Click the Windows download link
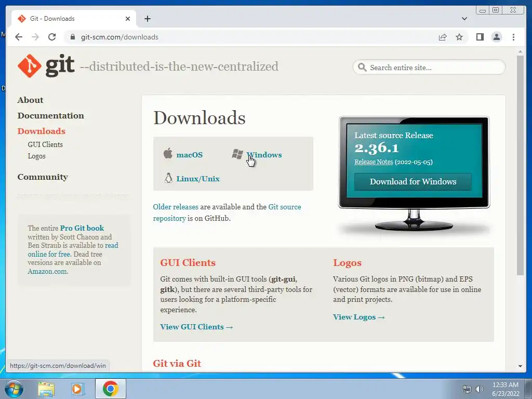This screenshot has width=532, height=399. [x=264, y=155]
